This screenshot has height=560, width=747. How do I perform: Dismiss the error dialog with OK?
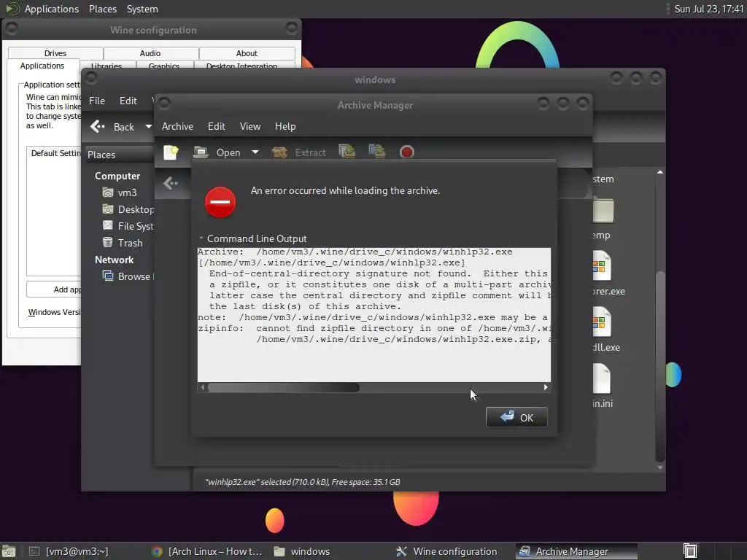pyautogui.click(x=516, y=417)
